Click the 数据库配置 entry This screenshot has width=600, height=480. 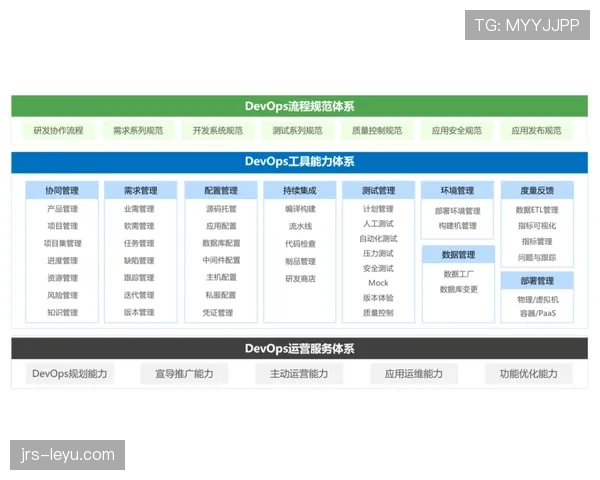pyautogui.click(x=221, y=243)
